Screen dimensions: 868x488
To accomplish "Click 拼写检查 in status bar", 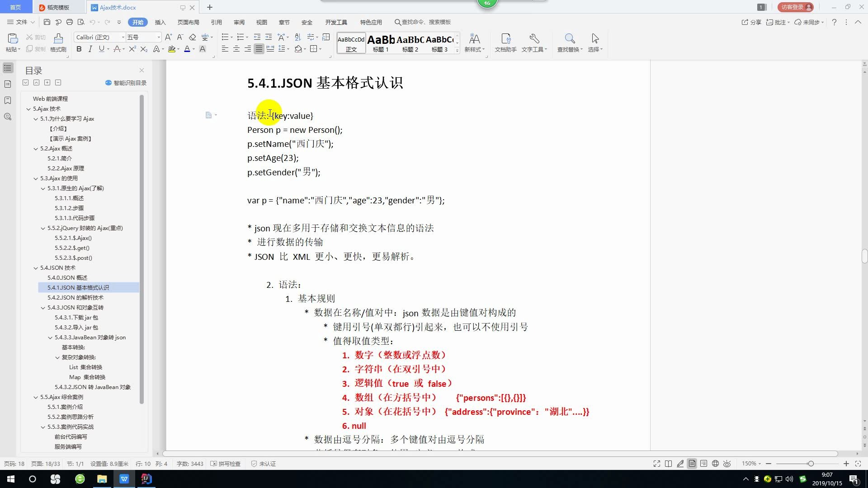I will pos(226,464).
